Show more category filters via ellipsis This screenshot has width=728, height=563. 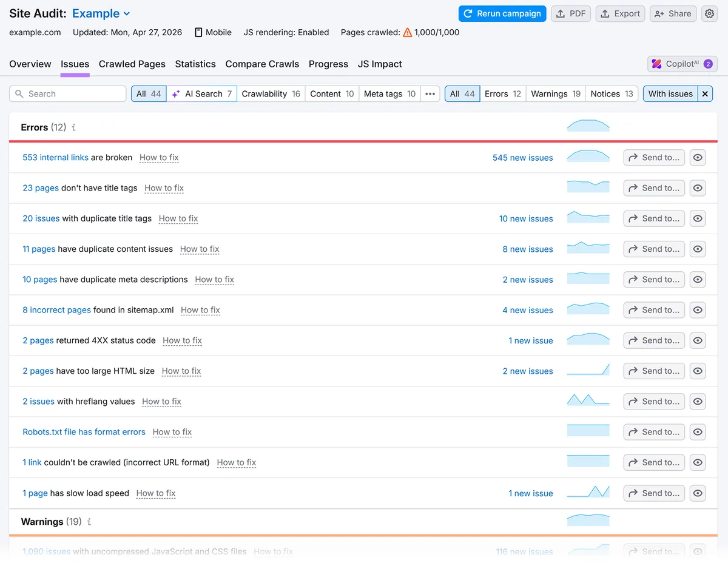pos(430,93)
